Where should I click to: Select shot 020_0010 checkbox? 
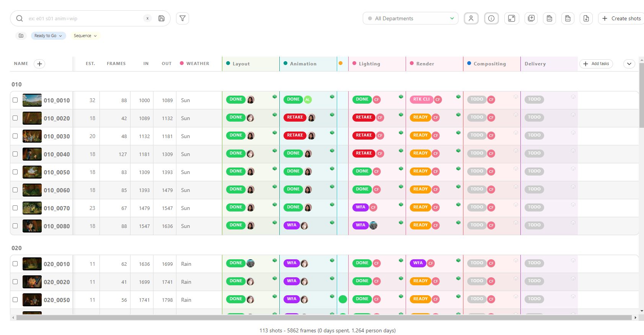15,263
